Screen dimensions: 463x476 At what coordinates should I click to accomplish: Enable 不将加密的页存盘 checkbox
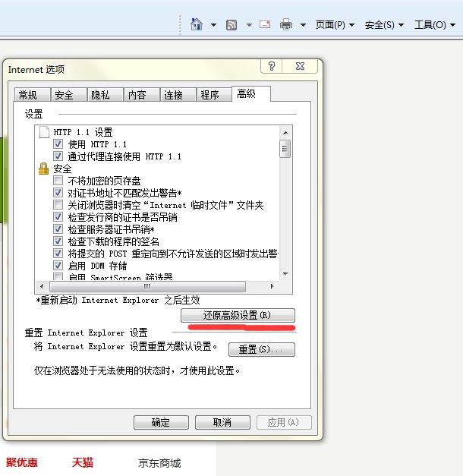pyautogui.click(x=58, y=181)
